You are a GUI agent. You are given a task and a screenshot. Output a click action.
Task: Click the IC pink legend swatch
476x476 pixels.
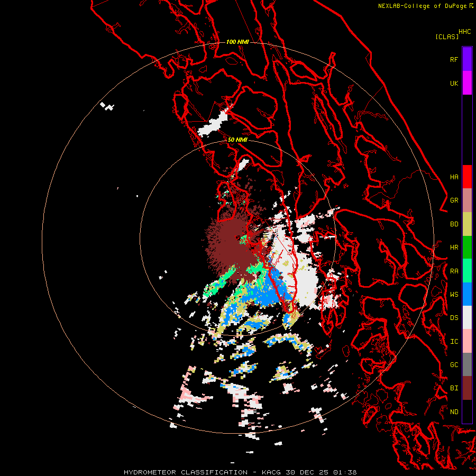[467, 341]
